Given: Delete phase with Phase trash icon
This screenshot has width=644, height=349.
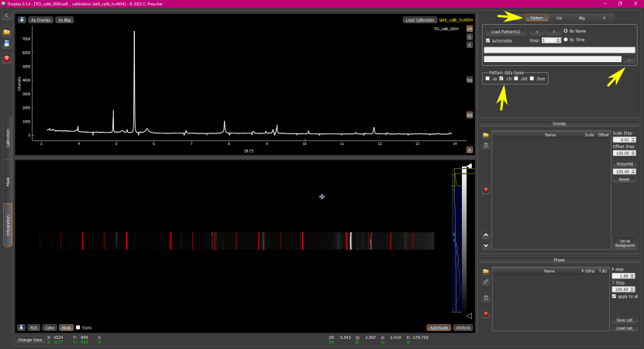Looking at the screenshot, I should (x=485, y=298).
